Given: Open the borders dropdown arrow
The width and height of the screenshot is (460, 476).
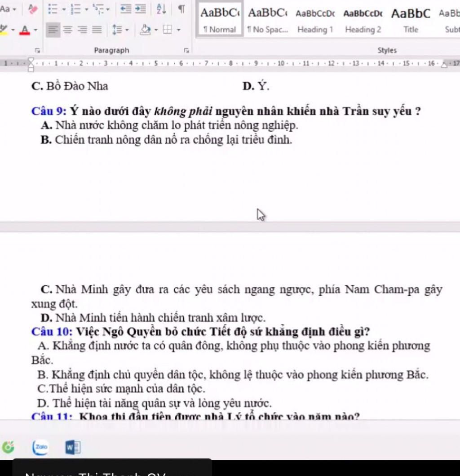Looking at the screenshot, I should 178,30.
